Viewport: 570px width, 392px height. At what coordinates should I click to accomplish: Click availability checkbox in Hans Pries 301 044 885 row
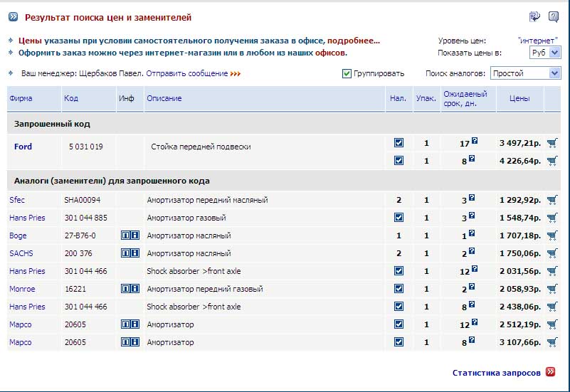click(399, 218)
